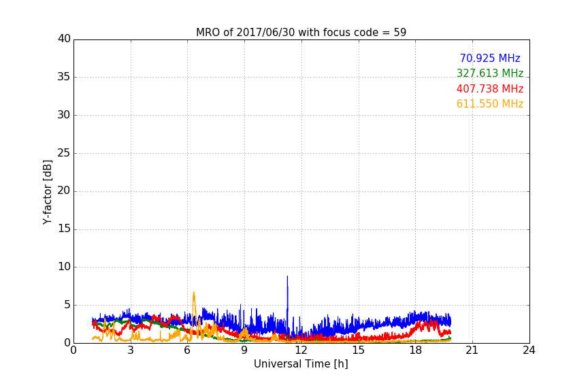Click the y-axis tick label 40
The width and height of the screenshot is (588, 392).
coord(64,39)
